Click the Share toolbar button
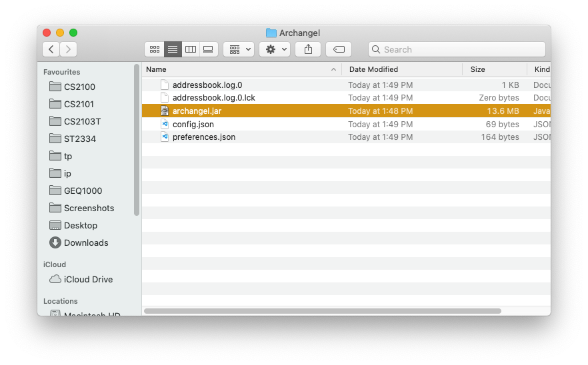The height and width of the screenshot is (365, 588). pos(308,49)
